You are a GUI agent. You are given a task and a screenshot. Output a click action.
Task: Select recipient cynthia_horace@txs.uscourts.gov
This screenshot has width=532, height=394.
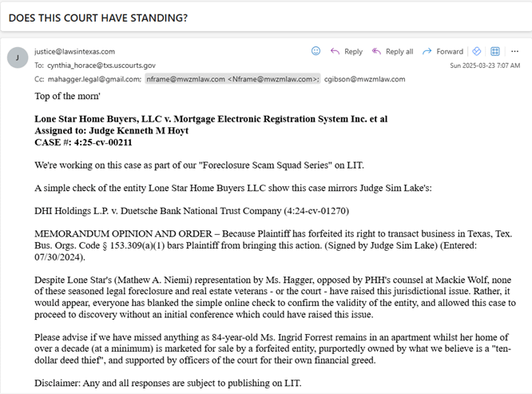101,66
